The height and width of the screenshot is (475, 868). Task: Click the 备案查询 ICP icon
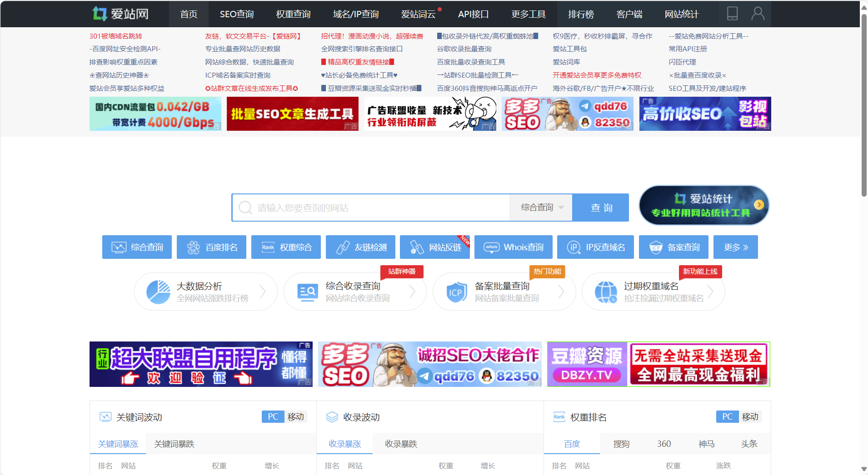pyautogui.click(x=656, y=247)
